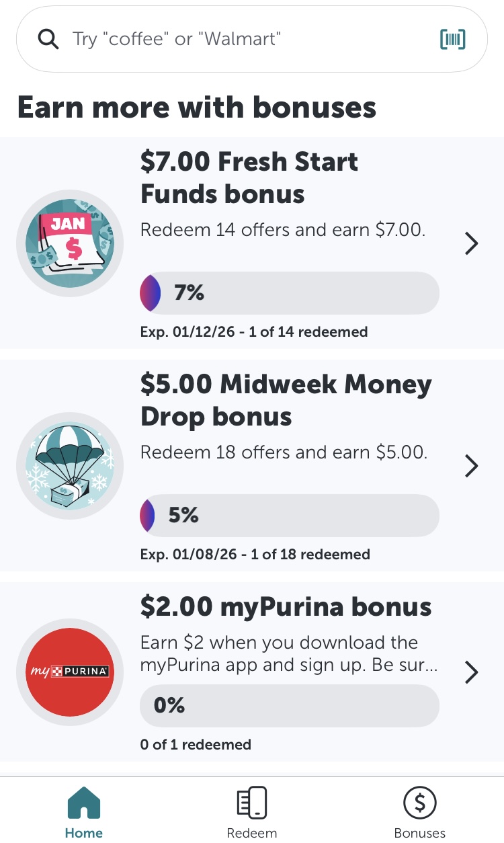Open the $5.00 Midweek Money Drop bonus title
The height and width of the screenshot is (843, 504).
(x=286, y=401)
